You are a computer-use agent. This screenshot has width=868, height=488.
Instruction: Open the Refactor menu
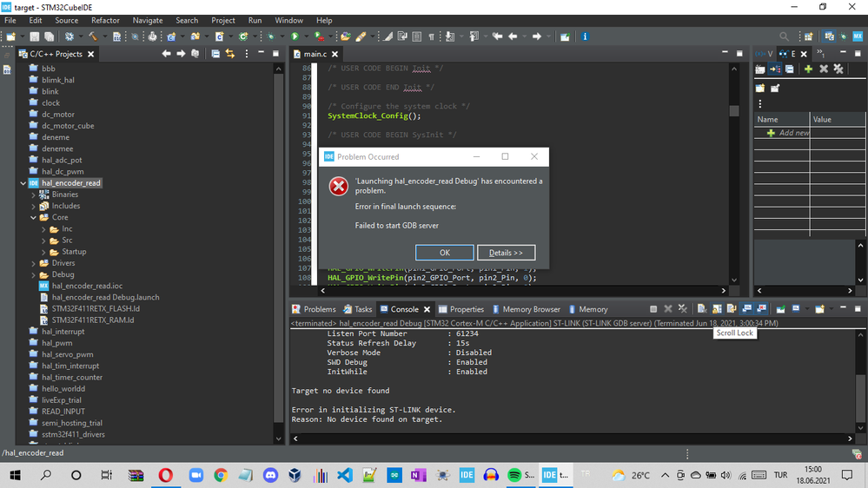(105, 21)
